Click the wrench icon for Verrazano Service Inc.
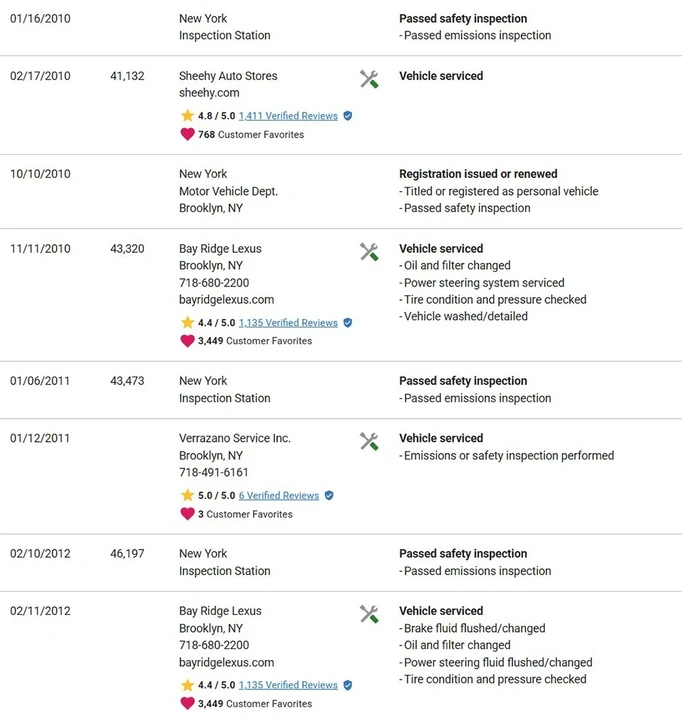 (x=369, y=441)
